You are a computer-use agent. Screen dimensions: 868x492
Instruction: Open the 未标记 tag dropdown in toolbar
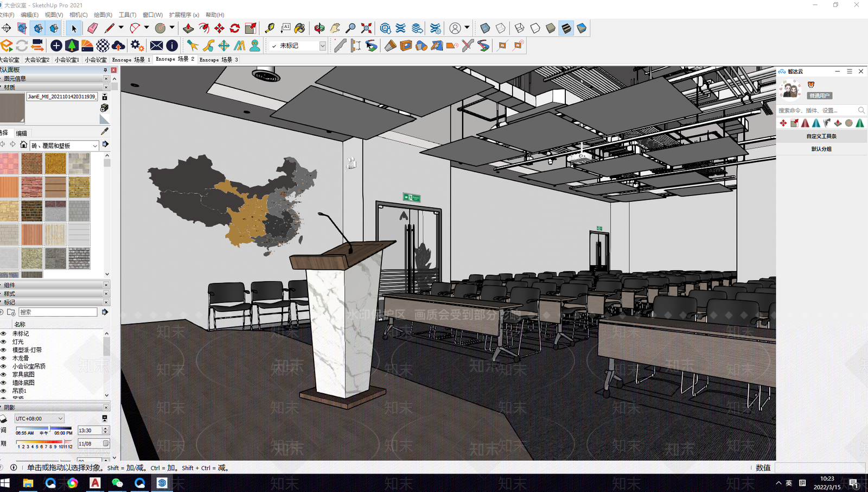click(x=322, y=46)
